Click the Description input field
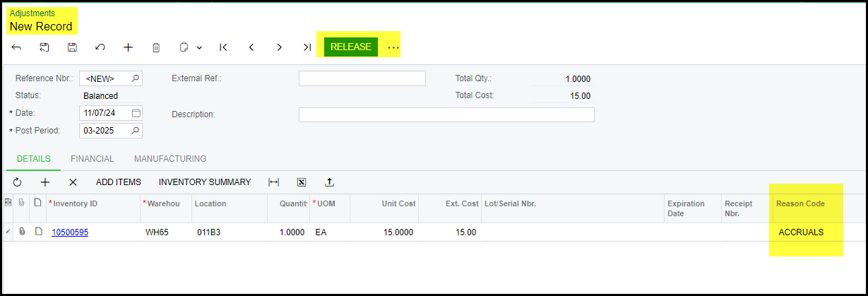The height and width of the screenshot is (296, 868). (446, 114)
